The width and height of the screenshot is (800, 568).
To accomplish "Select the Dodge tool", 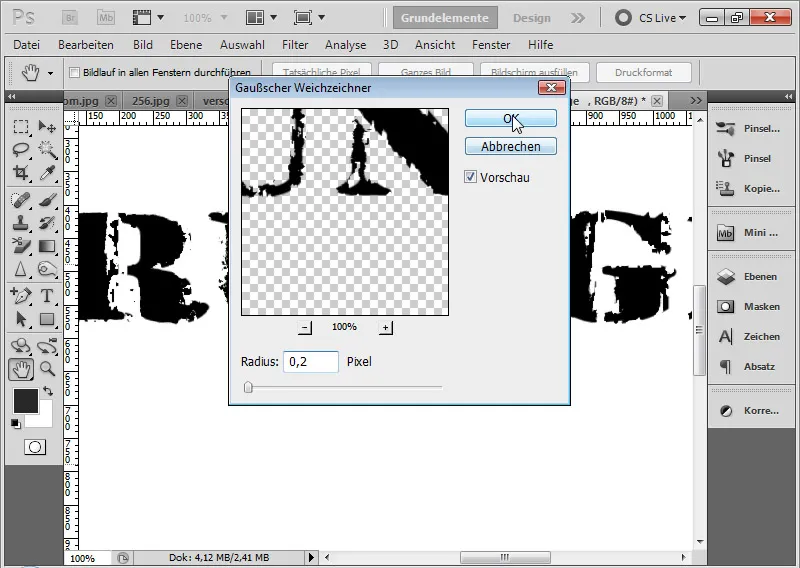I will [47, 269].
